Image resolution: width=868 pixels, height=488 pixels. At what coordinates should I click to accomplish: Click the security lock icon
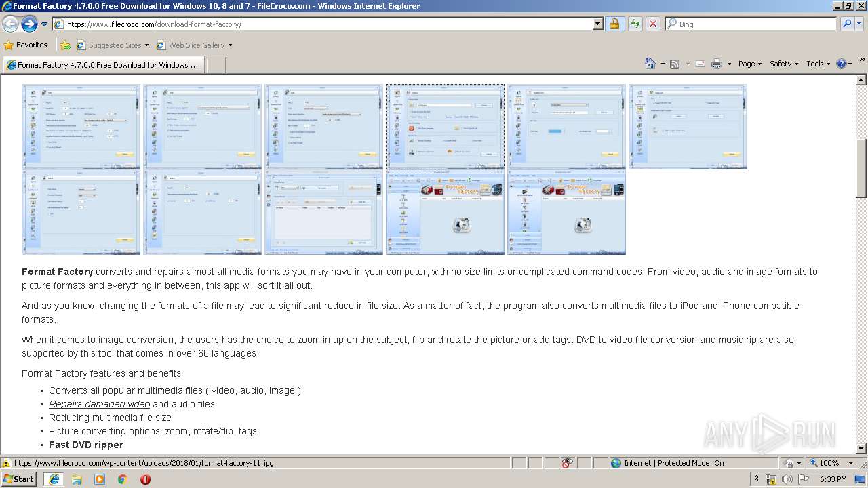pyautogui.click(x=614, y=24)
